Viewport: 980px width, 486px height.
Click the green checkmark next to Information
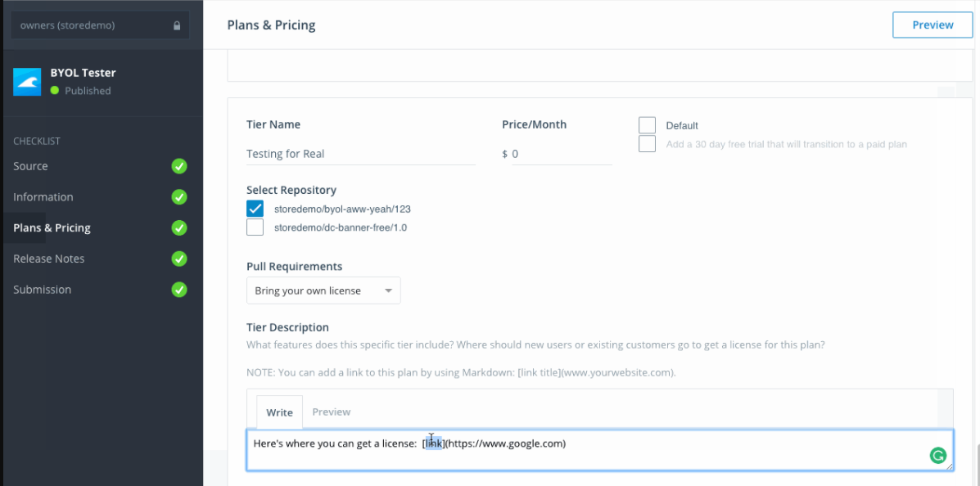(x=179, y=197)
